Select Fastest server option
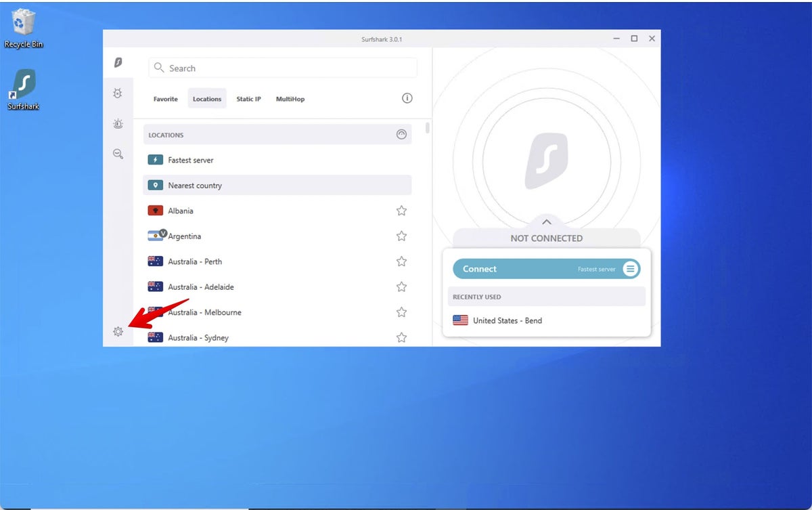 [x=277, y=160]
